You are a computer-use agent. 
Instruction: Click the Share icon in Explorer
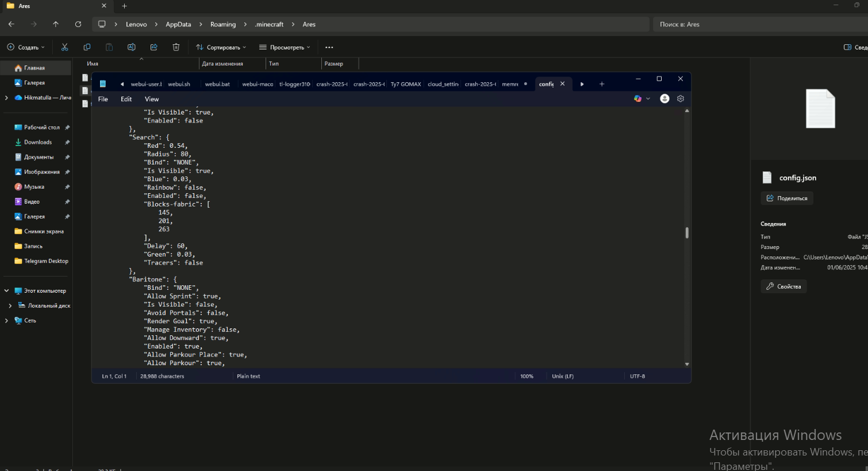pos(153,47)
